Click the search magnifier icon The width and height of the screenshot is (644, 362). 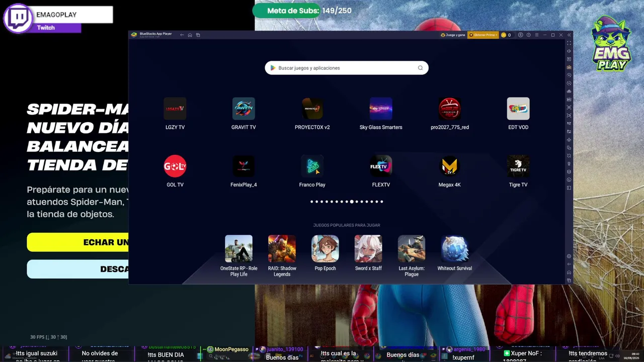[x=420, y=68]
